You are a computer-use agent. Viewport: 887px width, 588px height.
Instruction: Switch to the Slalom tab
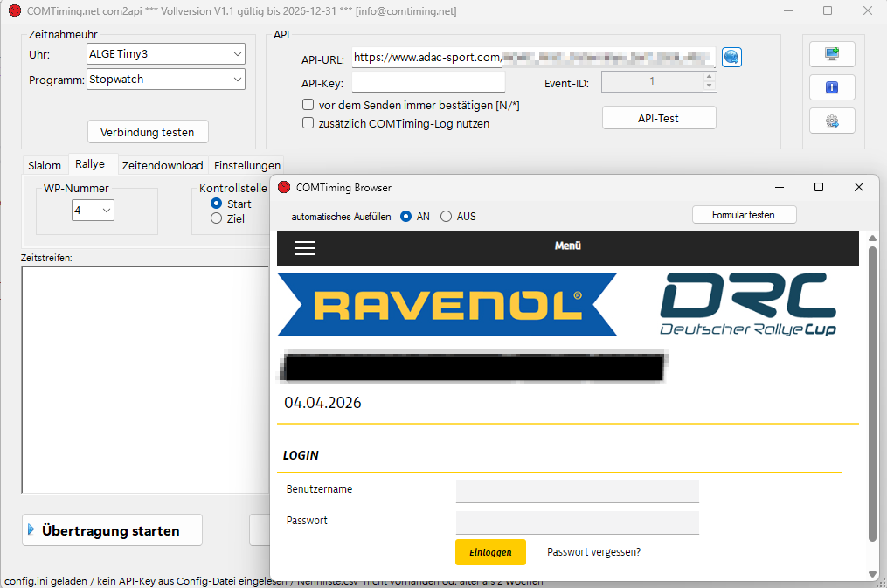45,165
